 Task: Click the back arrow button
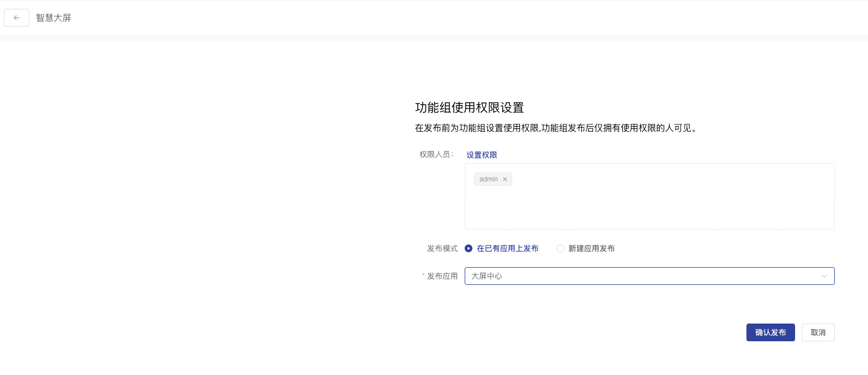pyautogui.click(x=17, y=18)
